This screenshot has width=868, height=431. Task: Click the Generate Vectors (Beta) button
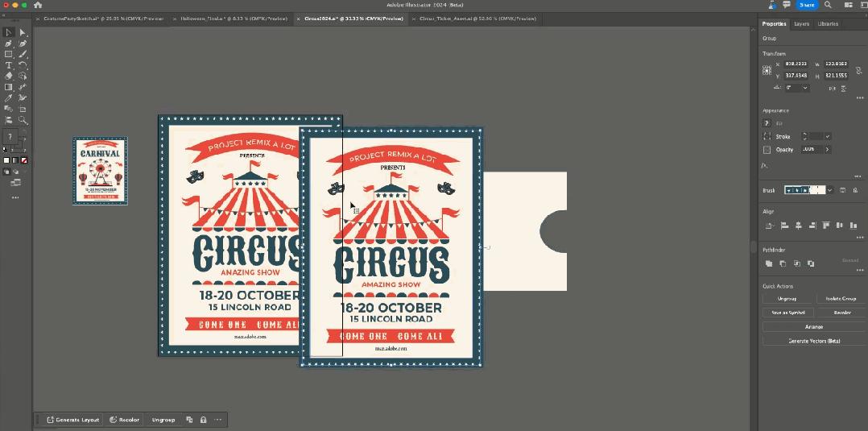click(814, 342)
